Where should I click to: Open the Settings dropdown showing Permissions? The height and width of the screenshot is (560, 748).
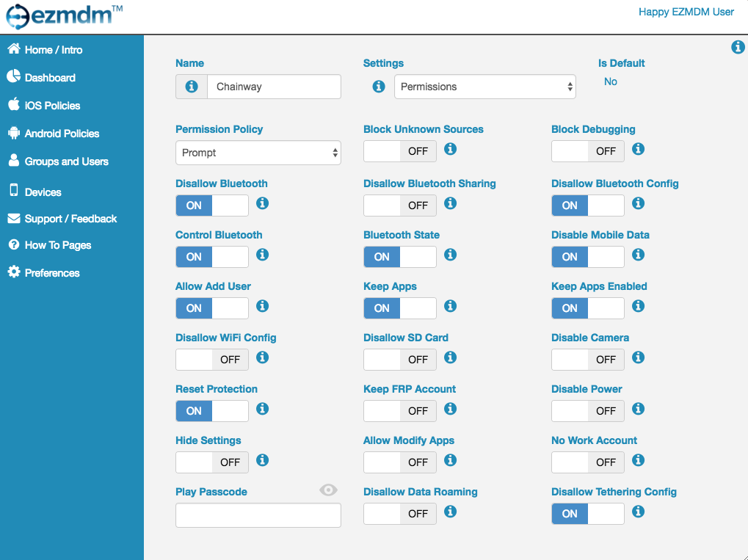484,87
